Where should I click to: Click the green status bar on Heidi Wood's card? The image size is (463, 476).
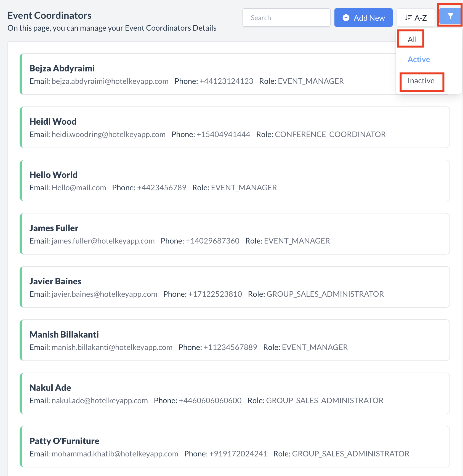point(21,127)
